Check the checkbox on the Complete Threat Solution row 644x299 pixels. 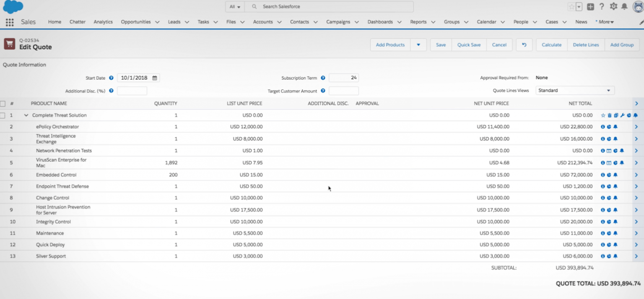3,115
